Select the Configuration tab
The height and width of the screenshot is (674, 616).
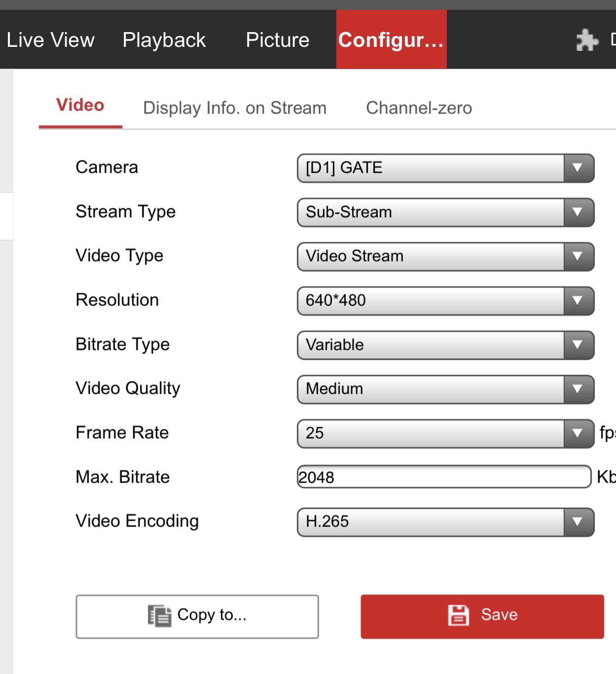click(391, 40)
